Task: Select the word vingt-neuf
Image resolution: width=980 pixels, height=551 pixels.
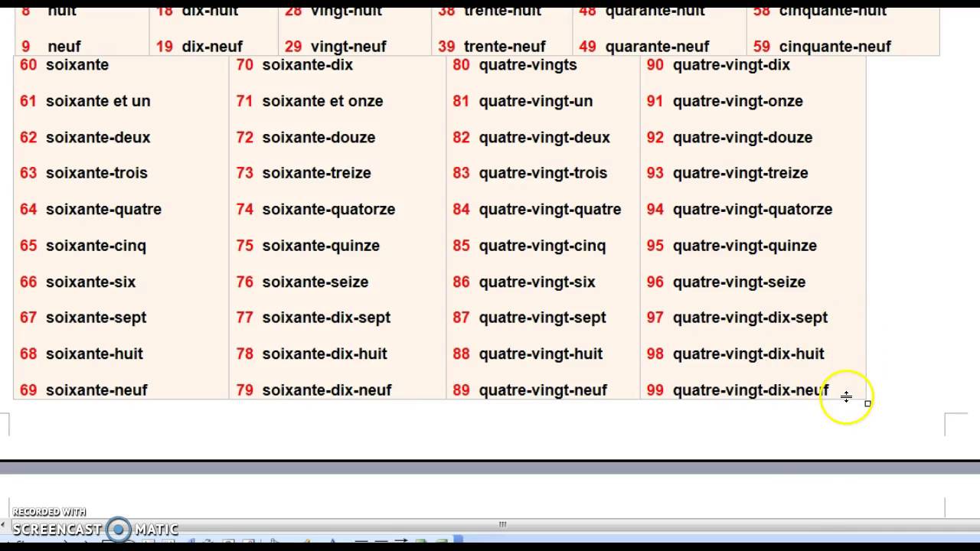Action: pos(348,47)
